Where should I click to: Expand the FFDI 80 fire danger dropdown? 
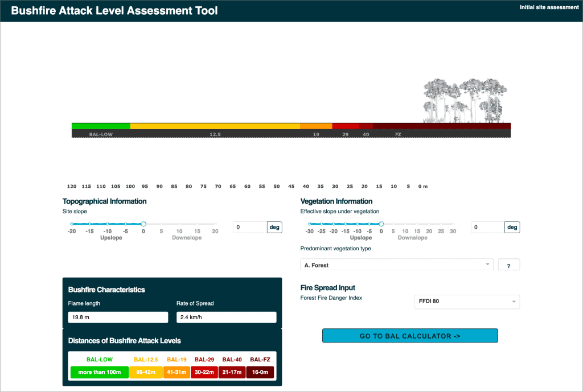pos(466,302)
